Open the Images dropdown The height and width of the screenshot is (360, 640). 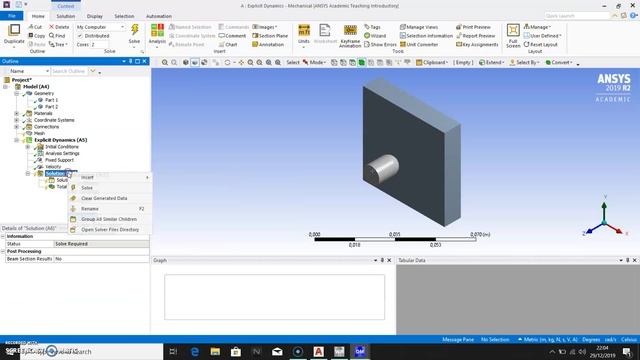coord(264,27)
